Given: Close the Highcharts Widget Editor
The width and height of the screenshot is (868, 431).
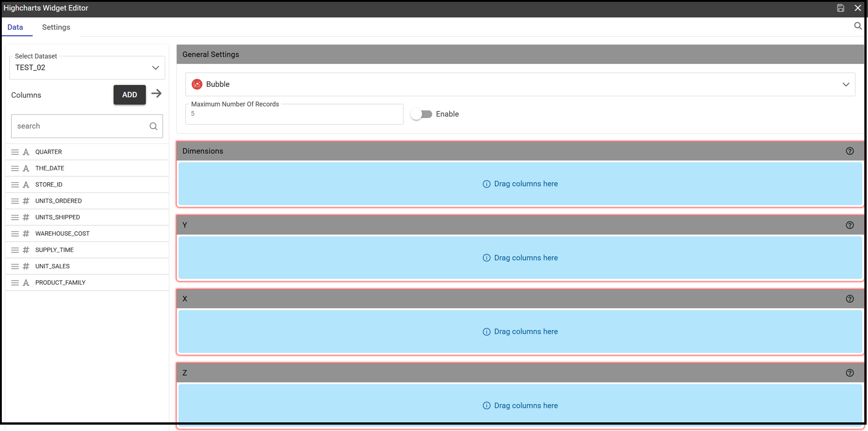Looking at the screenshot, I should pyautogui.click(x=858, y=8).
